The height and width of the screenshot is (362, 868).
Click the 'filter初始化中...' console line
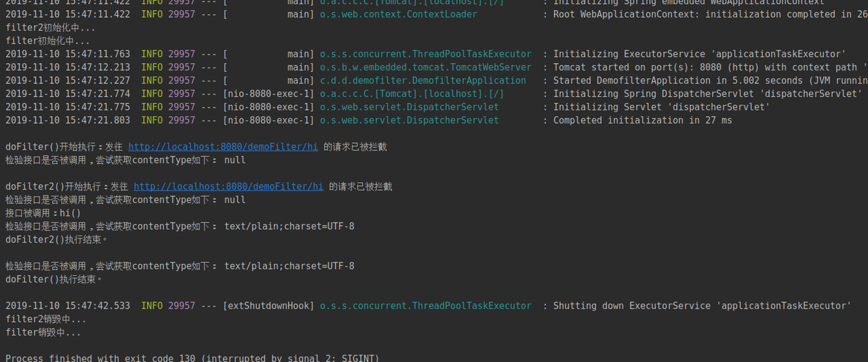click(47, 41)
